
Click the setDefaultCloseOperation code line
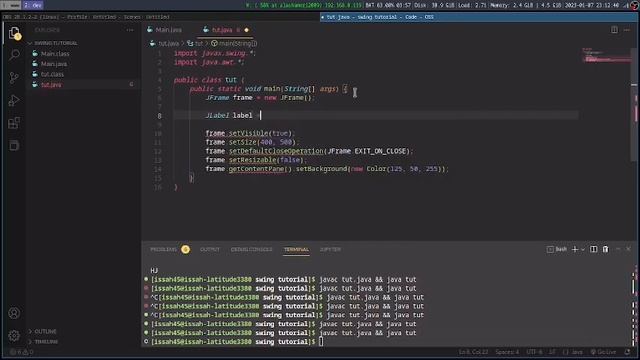coord(309,151)
